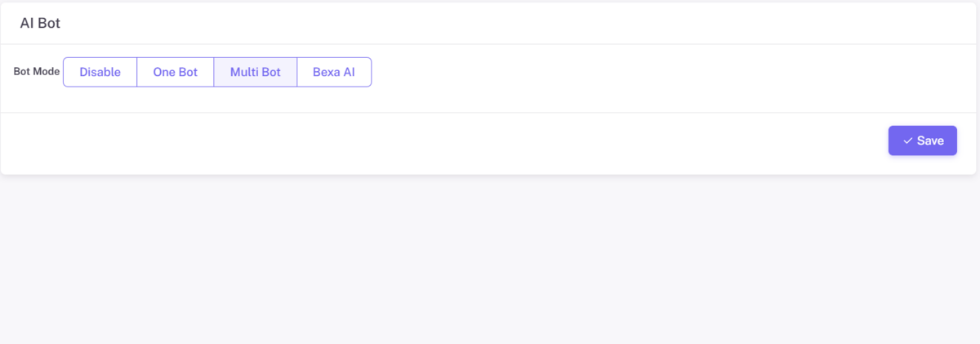Select the Disable bot mode option
980x344 pixels.
(x=100, y=72)
